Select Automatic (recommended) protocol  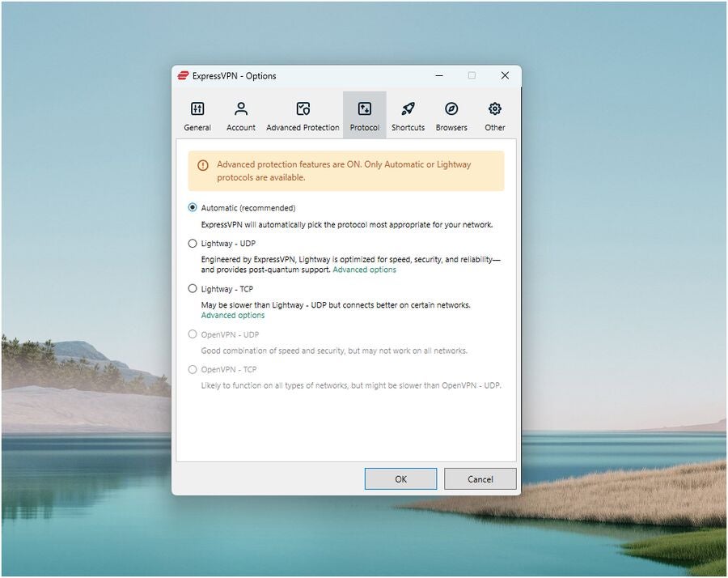(x=193, y=208)
